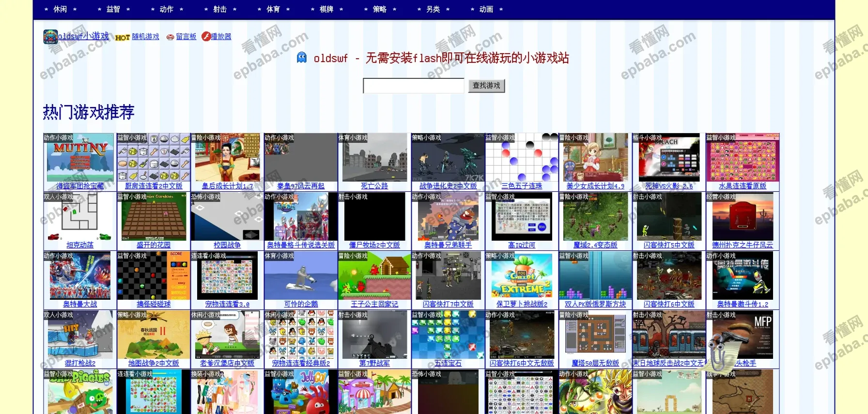Open the Bad Piggies game thumbnail
868x414 pixels.
coord(80,392)
